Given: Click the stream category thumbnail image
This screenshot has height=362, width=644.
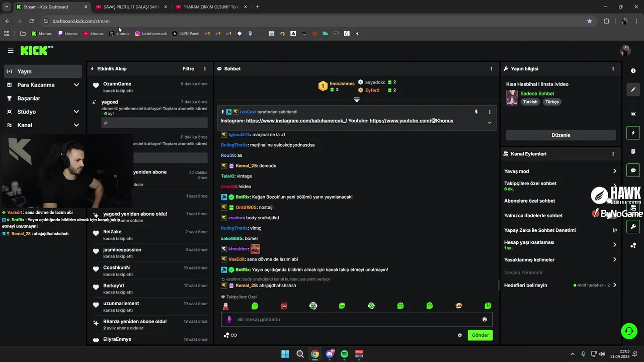Looking at the screenshot, I should pyautogui.click(x=512, y=98).
